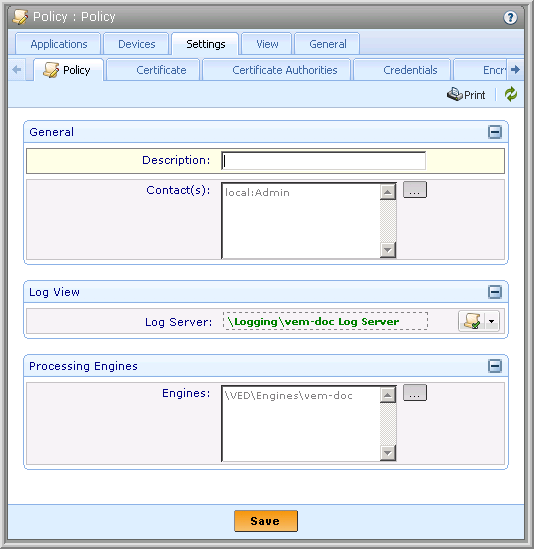Image resolution: width=534 pixels, height=549 pixels.
Task: Collapse the Processing Engines section
Action: pyautogui.click(x=495, y=366)
